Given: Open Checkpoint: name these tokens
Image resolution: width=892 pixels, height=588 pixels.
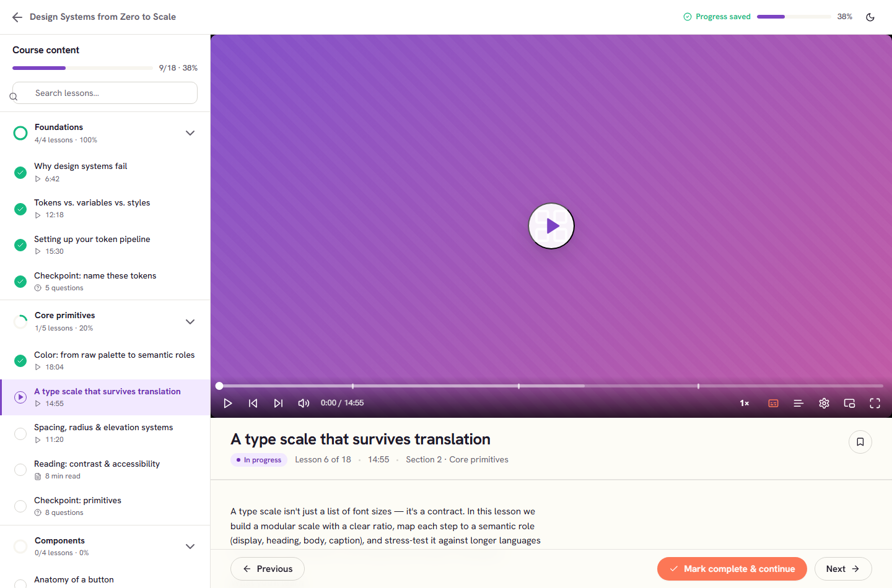Looking at the screenshot, I should point(105,282).
